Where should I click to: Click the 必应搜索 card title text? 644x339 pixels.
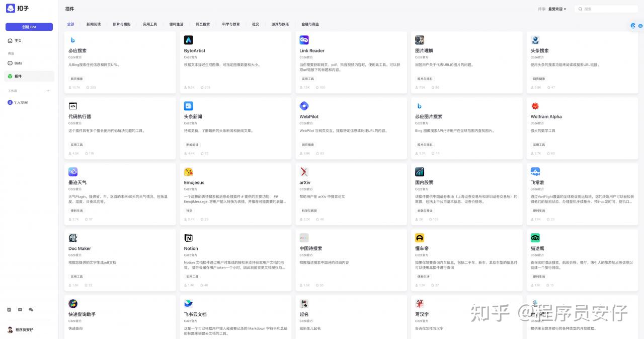tap(77, 51)
